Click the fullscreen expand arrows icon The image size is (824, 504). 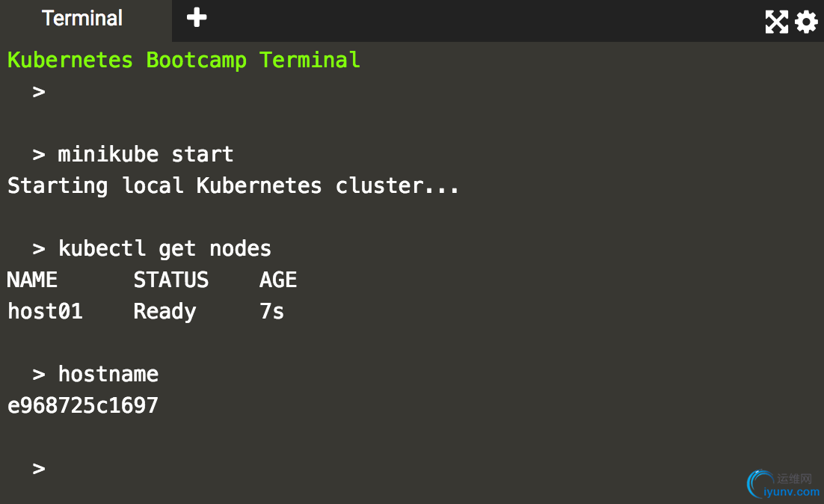click(776, 22)
